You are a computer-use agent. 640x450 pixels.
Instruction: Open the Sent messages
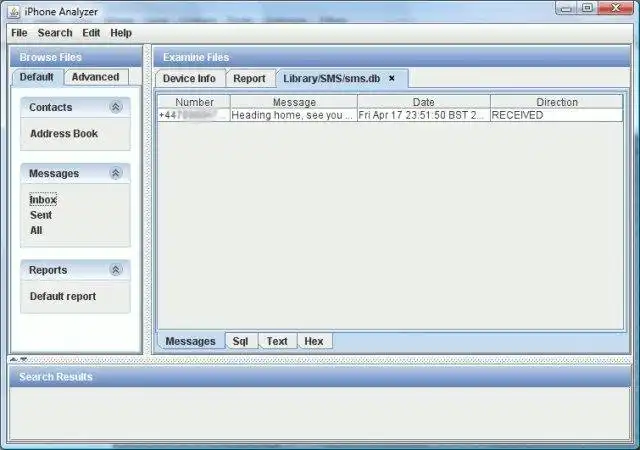tap(41, 215)
